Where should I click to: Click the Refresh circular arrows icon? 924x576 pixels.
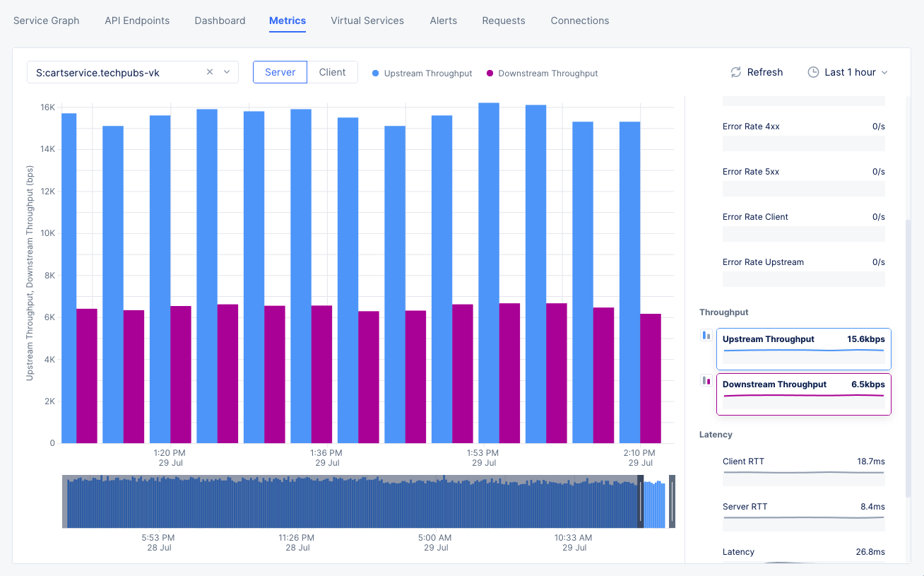pos(735,72)
